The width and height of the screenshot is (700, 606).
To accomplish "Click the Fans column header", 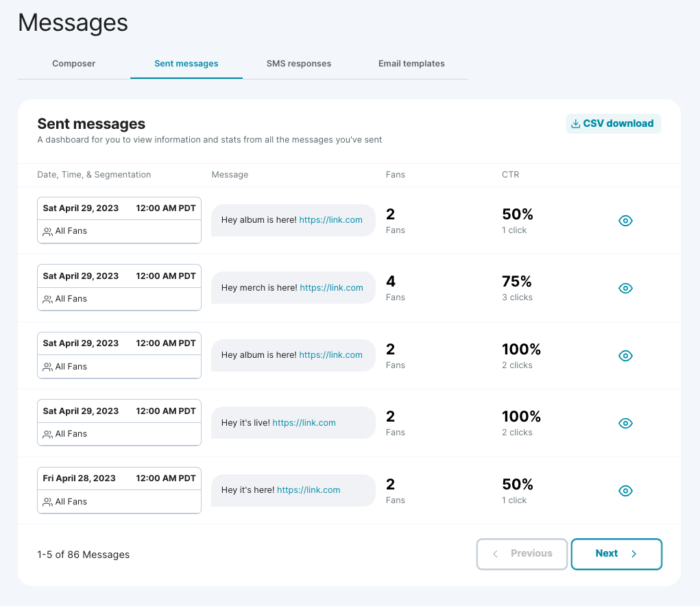I will (x=395, y=175).
